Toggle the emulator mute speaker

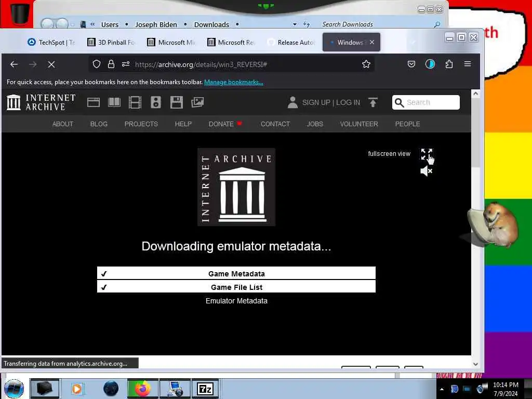click(426, 171)
